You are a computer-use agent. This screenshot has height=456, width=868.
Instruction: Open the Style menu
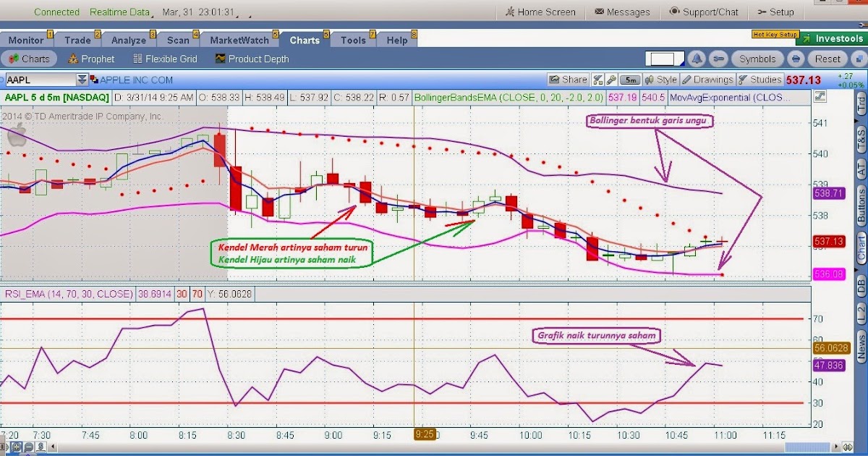click(x=662, y=80)
